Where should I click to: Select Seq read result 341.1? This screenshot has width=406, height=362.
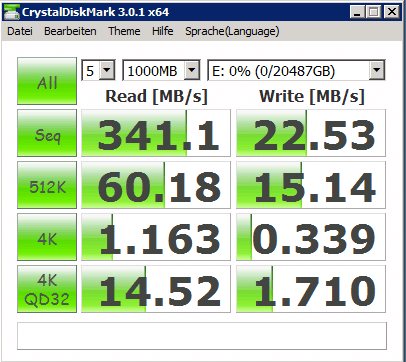click(x=156, y=133)
